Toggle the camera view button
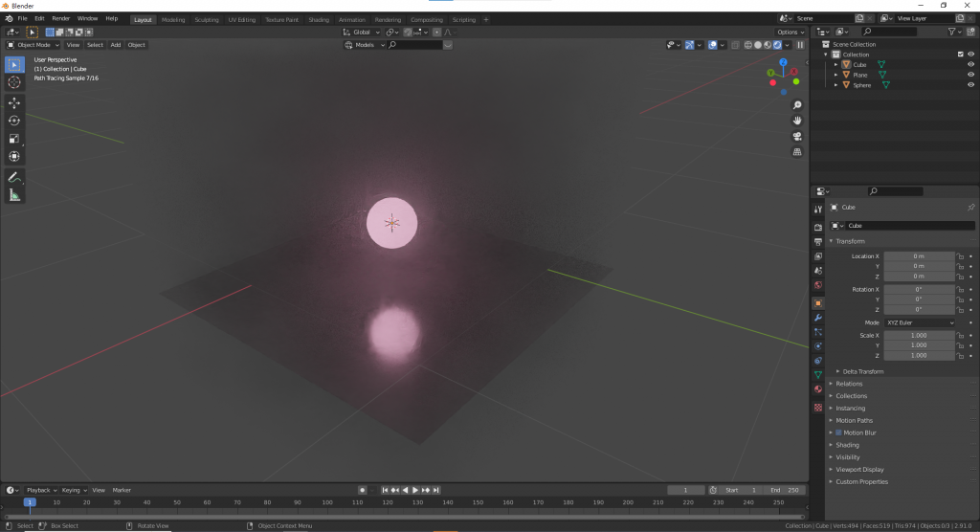 (x=797, y=136)
